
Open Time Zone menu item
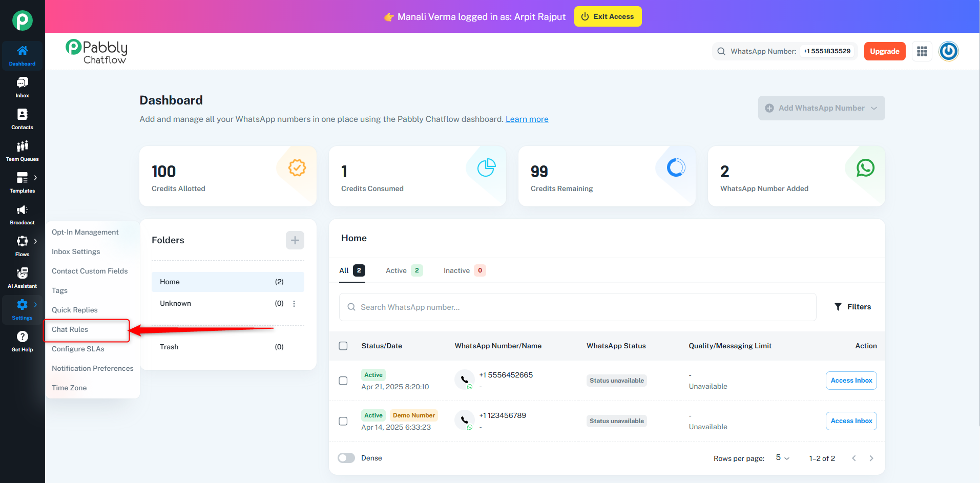click(69, 388)
